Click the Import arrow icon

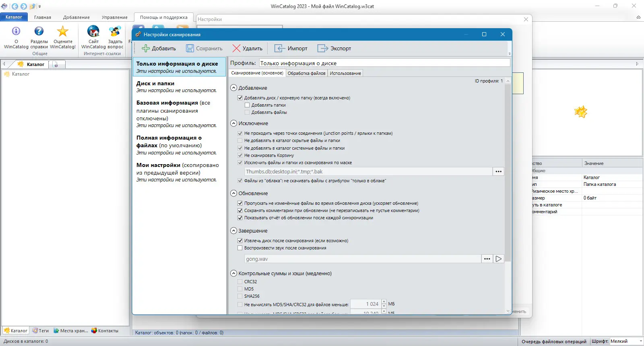point(280,48)
